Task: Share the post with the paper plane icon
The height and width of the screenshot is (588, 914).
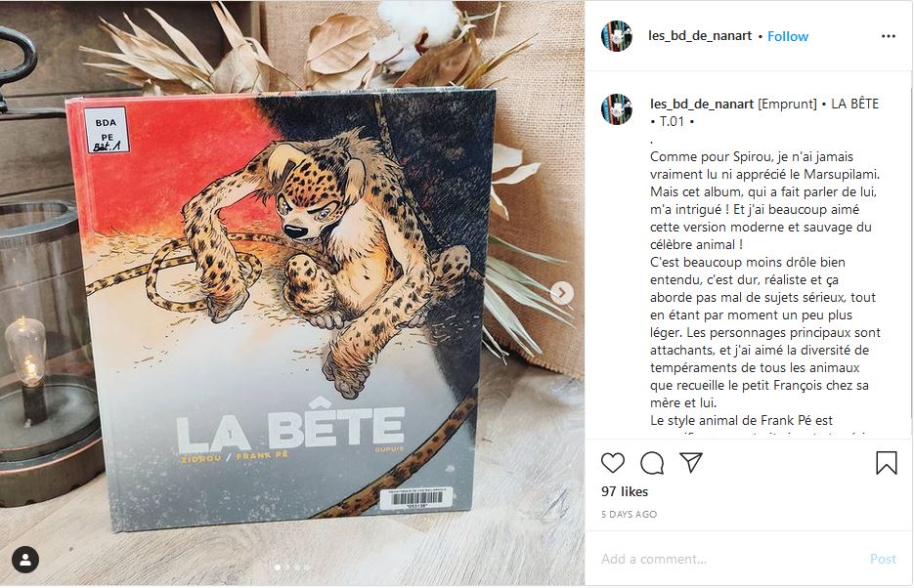Action: pos(691,462)
